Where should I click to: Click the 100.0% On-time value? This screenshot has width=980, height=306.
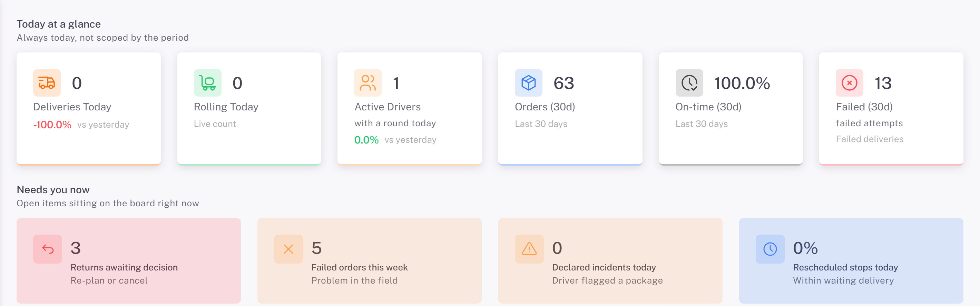tap(742, 83)
